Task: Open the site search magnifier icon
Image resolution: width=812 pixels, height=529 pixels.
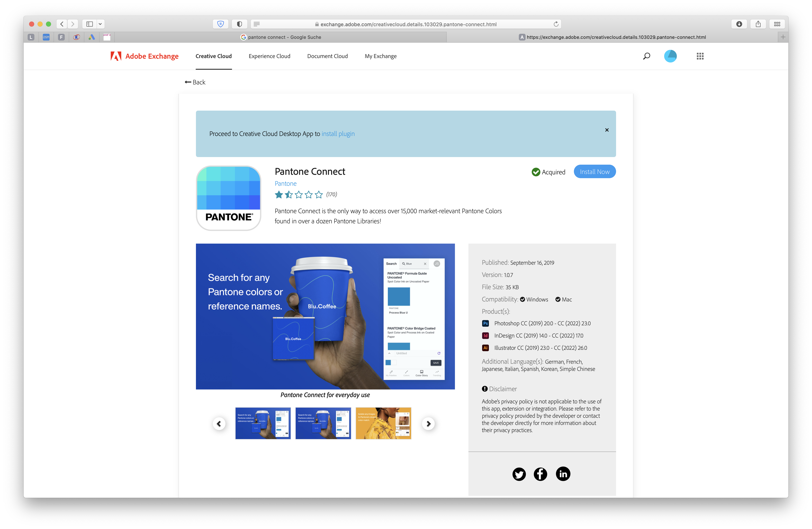Action: click(x=646, y=56)
